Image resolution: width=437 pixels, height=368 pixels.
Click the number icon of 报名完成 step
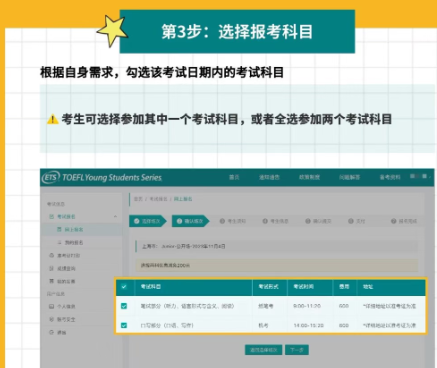click(393, 221)
